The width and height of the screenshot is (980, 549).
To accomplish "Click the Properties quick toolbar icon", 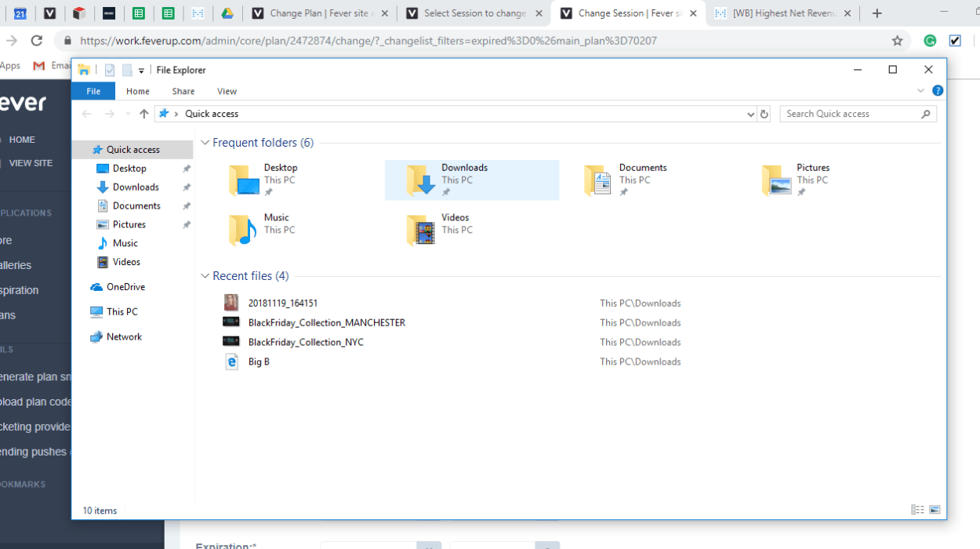I will 110,70.
